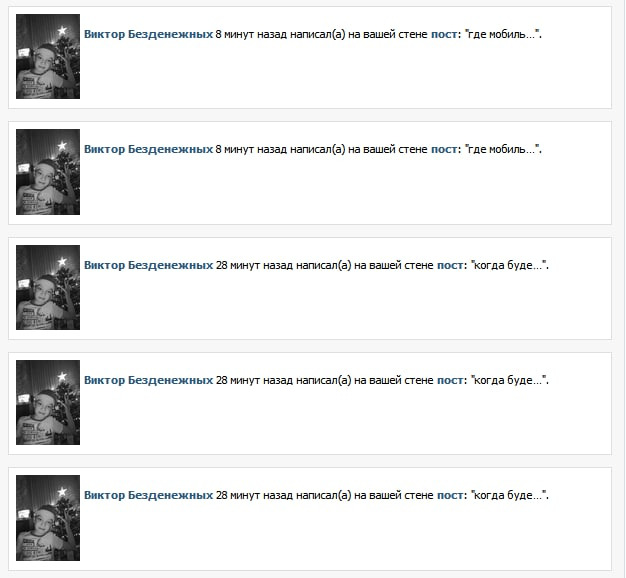Click 'Виктор Безденежных' name in the bottom notification
Image resolution: width=626 pixels, height=578 pixels.
click(x=149, y=495)
